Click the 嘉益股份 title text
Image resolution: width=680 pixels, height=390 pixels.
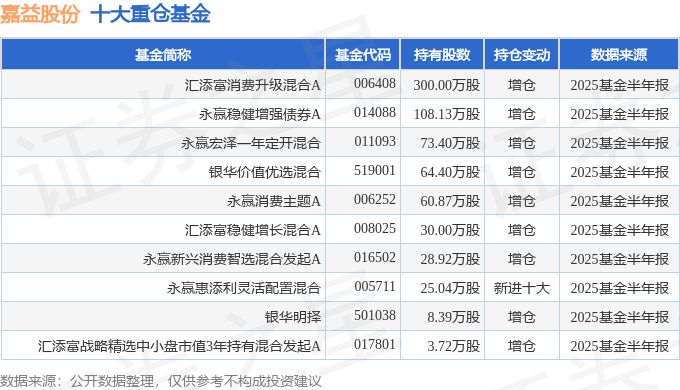coord(40,13)
